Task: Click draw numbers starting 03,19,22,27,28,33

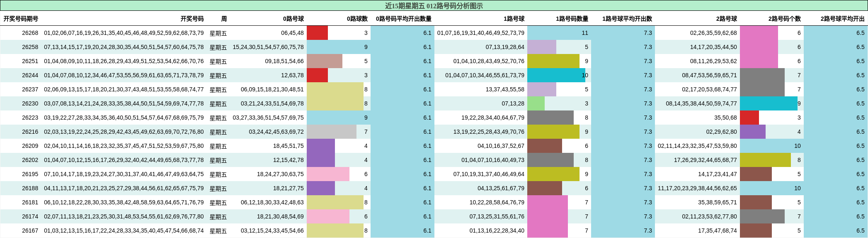Action: [x=124, y=118]
